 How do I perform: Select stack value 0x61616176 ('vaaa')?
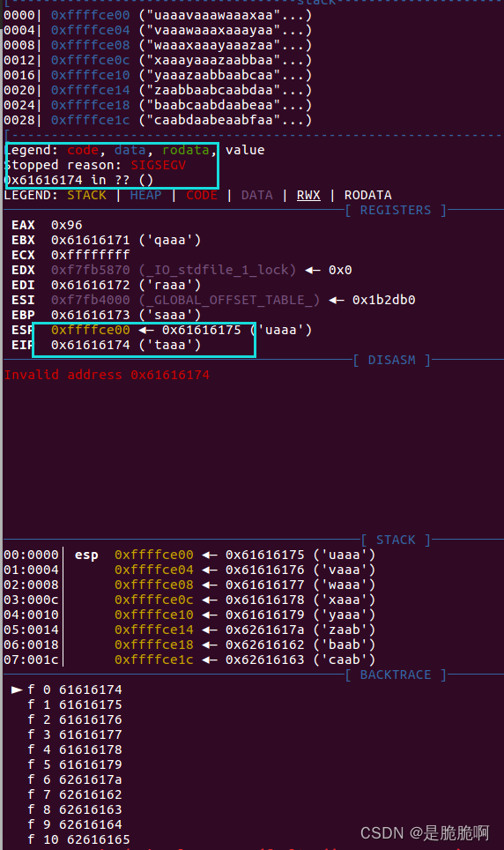click(300, 570)
